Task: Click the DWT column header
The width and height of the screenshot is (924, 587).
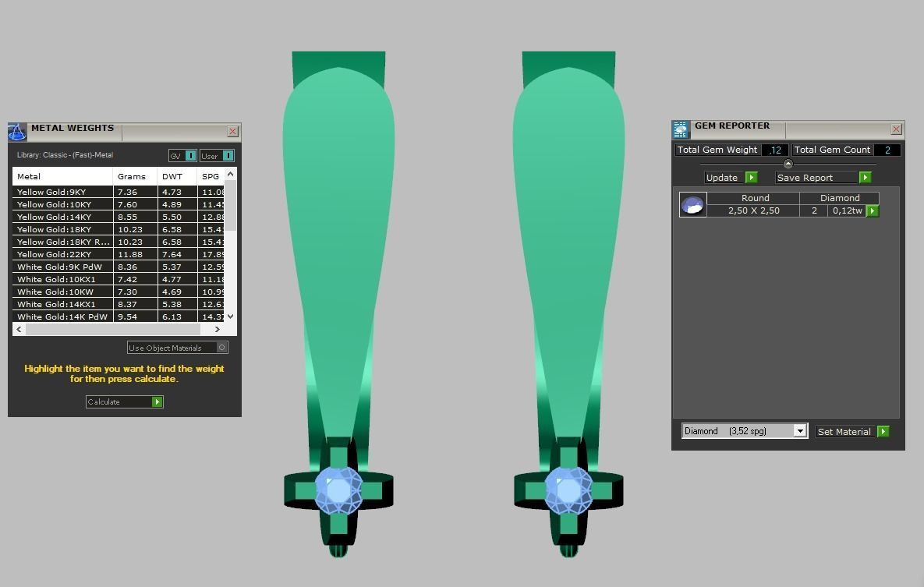Action: point(177,176)
